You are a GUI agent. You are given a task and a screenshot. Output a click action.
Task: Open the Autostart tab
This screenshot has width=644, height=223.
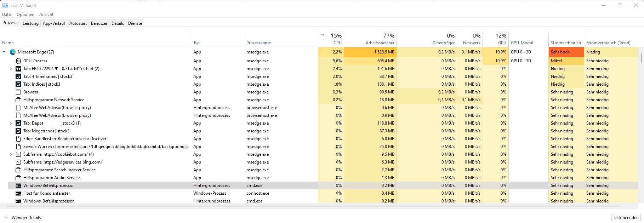pos(78,23)
